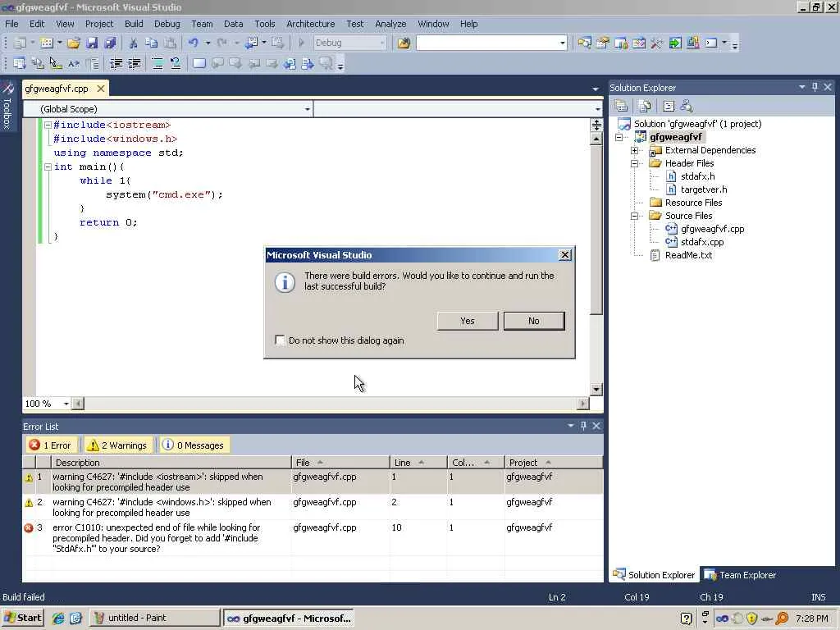Toggle the 1 Error filter

click(51, 445)
